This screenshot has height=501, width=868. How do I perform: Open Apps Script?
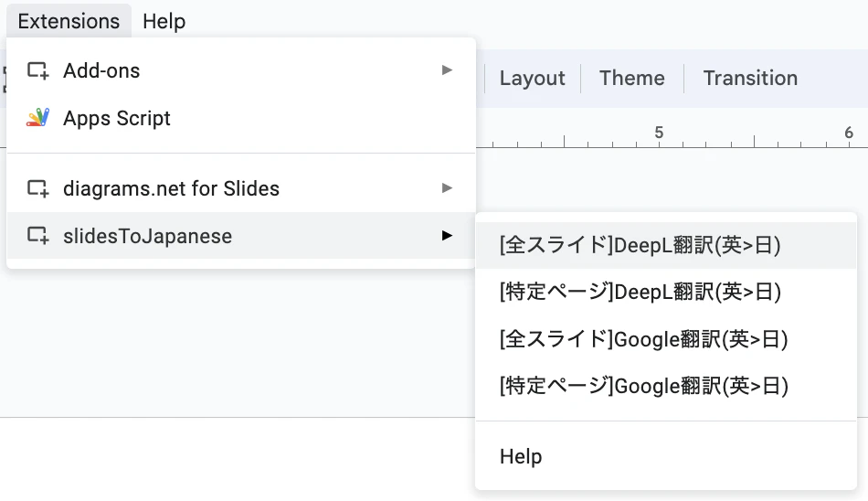[x=241, y=118]
